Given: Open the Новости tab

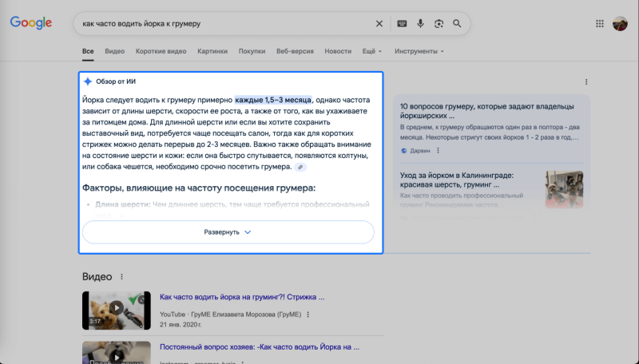Looking at the screenshot, I should click(x=338, y=51).
